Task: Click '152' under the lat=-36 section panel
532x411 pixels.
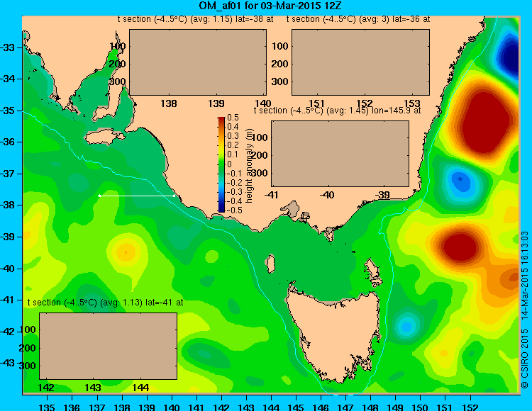Action: pyautogui.click(x=365, y=103)
